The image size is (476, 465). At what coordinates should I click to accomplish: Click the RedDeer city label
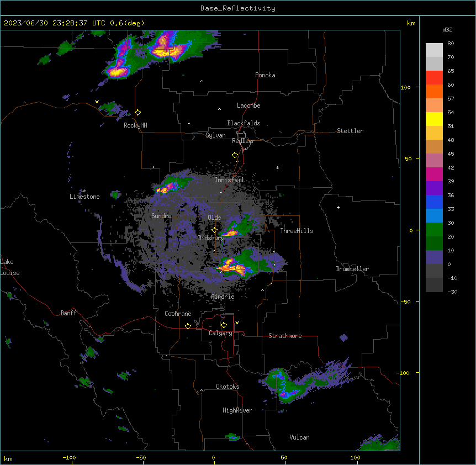[243, 141]
